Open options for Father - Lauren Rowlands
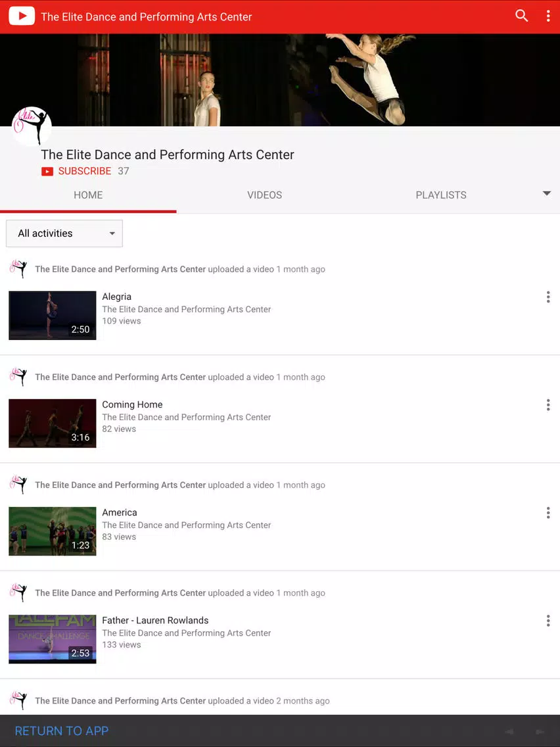This screenshot has height=747, width=560. [548, 621]
